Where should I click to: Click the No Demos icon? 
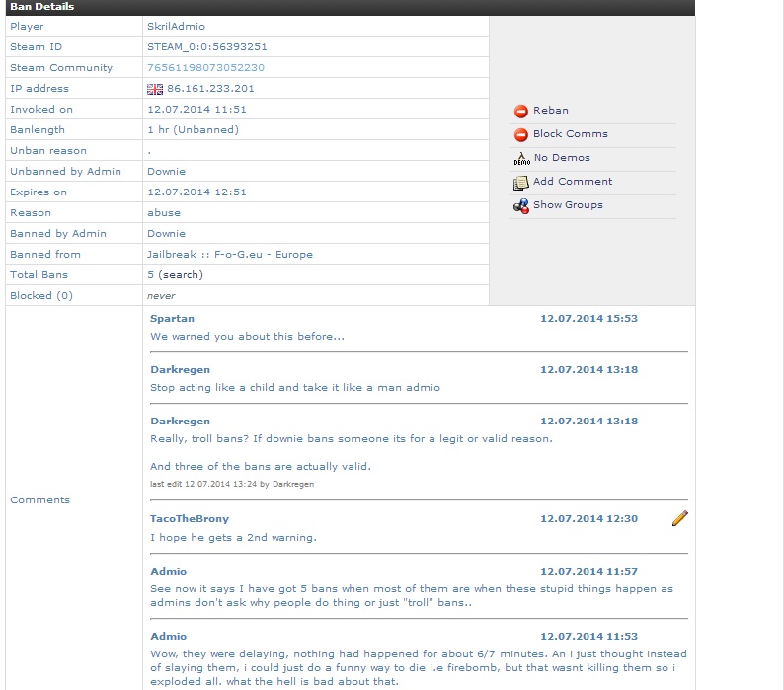coord(521,159)
